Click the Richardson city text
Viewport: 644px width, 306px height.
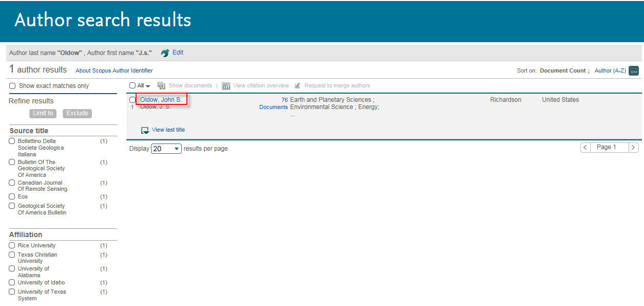[506, 100]
